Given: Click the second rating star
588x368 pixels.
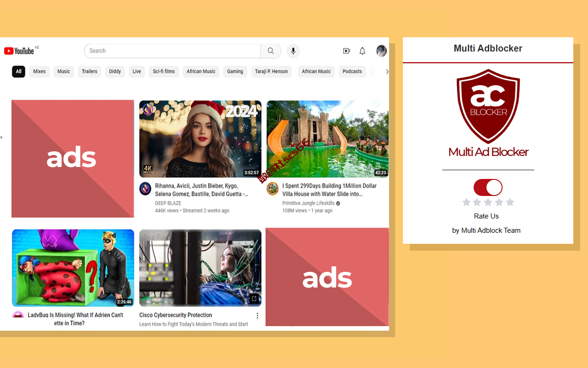Looking at the screenshot, I should click(x=477, y=202).
